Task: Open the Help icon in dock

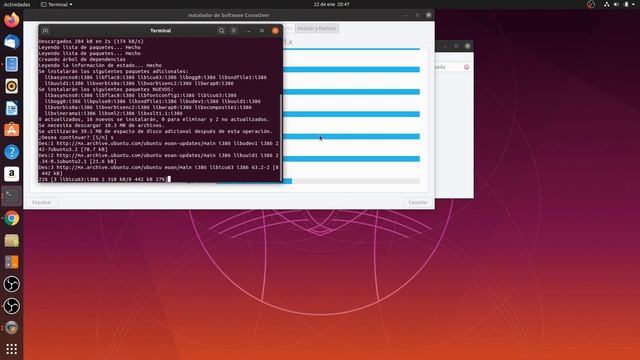Action: coord(11,152)
